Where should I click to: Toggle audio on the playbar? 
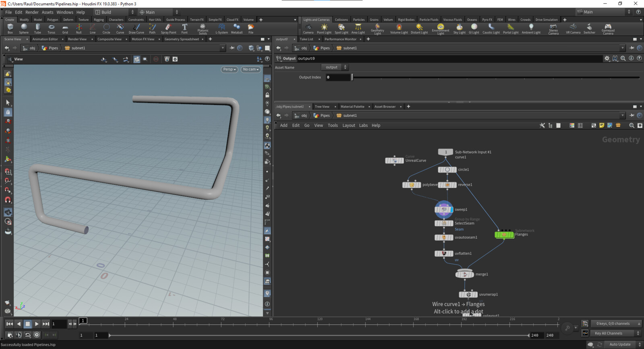point(19,335)
